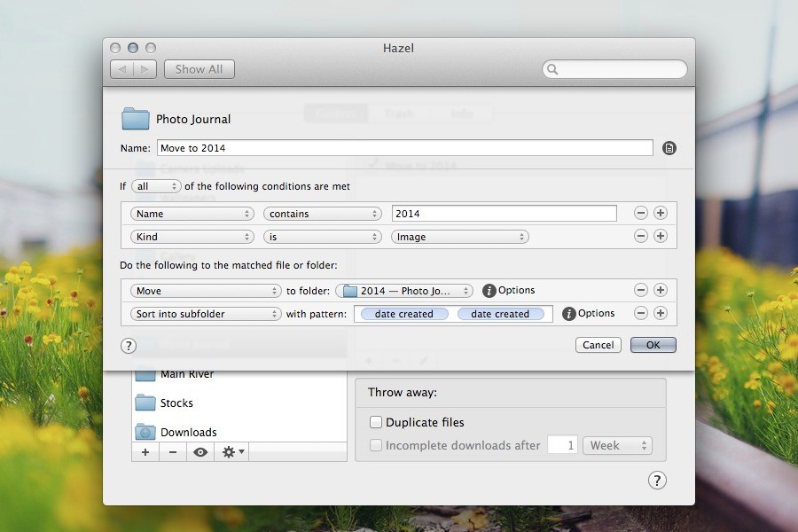The height and width of the screenshot is (532, 798).
Task: Open the all/any conditions dropdown
Action: point(156,186)
